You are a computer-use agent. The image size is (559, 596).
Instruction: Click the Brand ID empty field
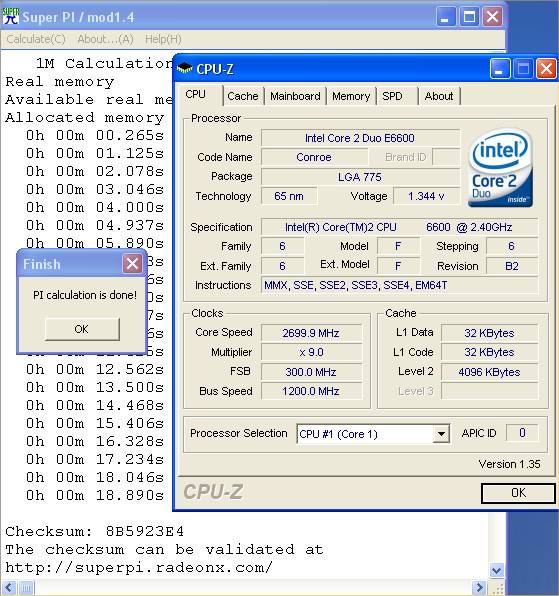click(x=446, y=157)
